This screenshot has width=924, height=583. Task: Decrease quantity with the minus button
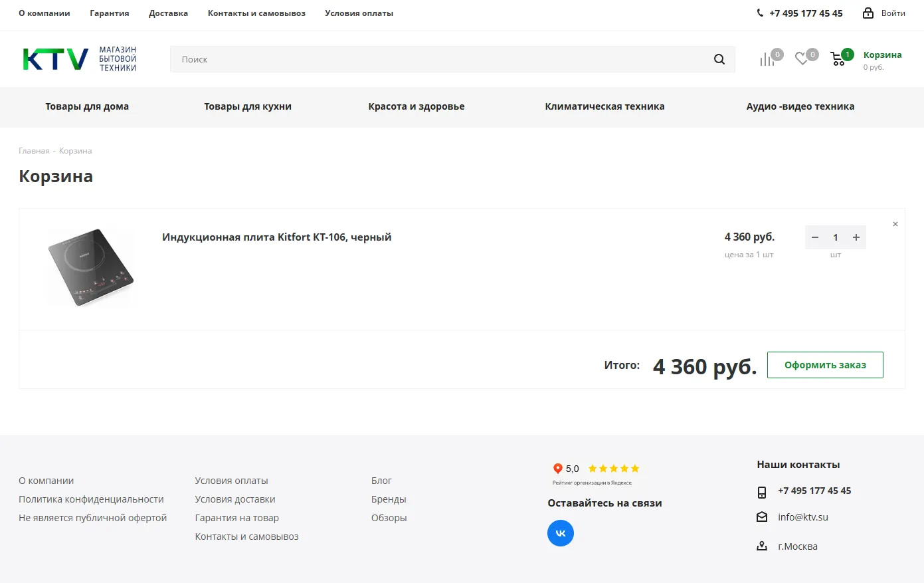coord(815,237)
